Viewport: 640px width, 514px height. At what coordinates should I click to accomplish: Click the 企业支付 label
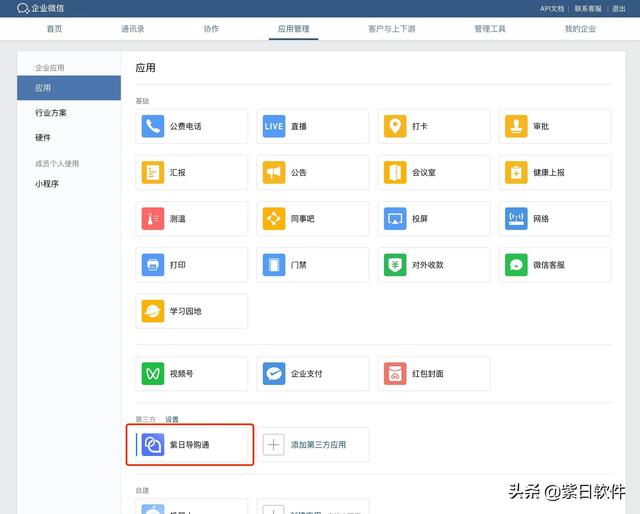pyautogui.click(x=307, y=374)
